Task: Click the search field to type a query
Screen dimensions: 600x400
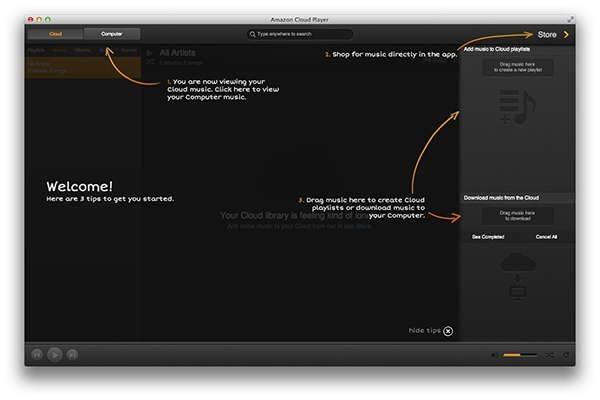Action: [x=300, y=34]
